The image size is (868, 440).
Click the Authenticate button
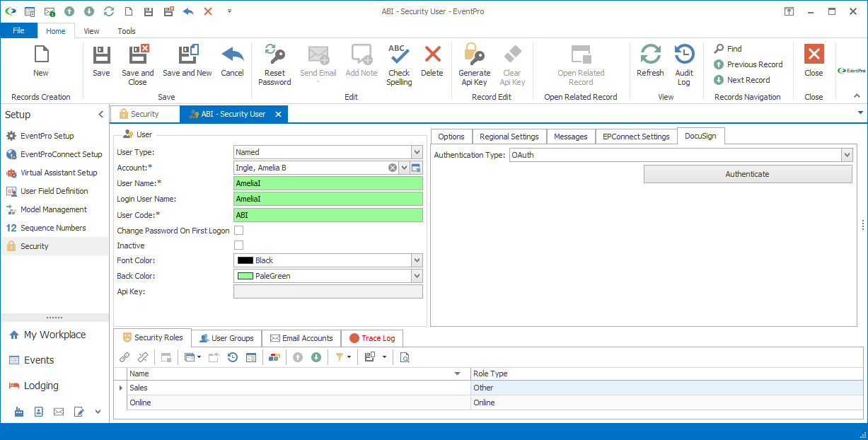click(747, 174)
